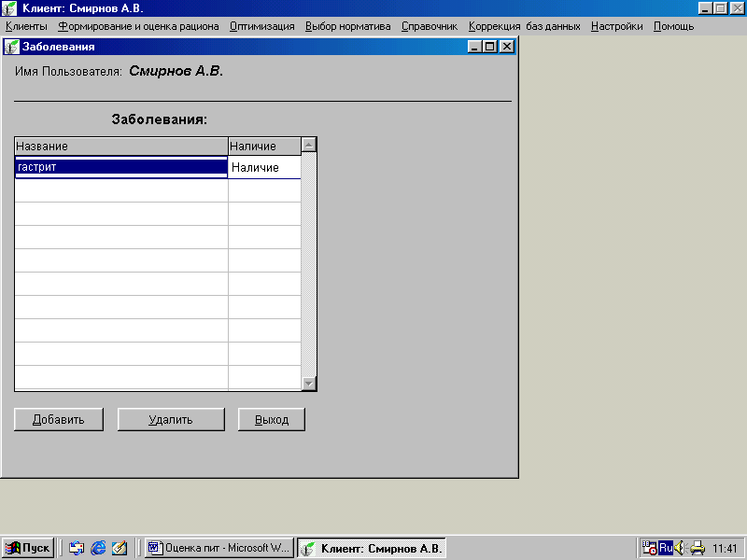Click the table scrollbar down arrow
Viewport: 747px width, 560px height.
[x=309, y=383]
